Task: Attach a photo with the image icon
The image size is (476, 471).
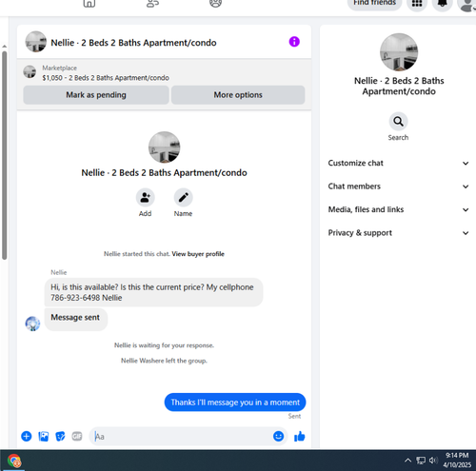Action: pyautogui.click(x=44, y=437)
